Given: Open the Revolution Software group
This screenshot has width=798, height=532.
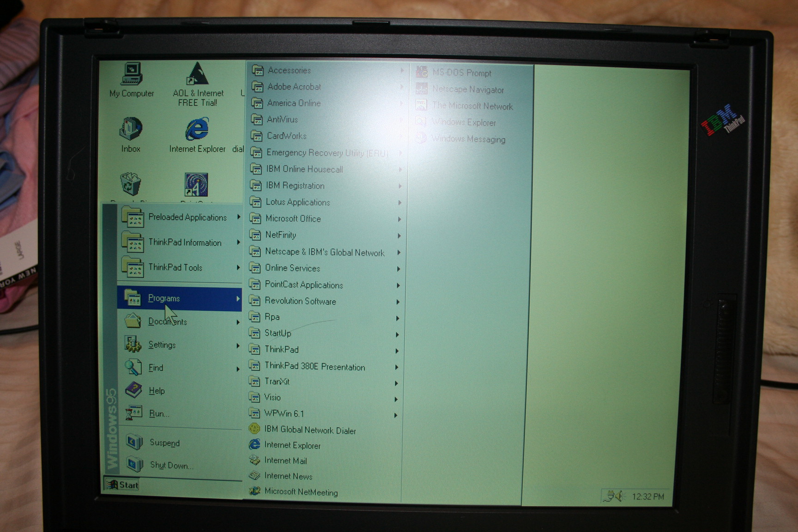Looking at the screenshot, I should click(325, 301).
